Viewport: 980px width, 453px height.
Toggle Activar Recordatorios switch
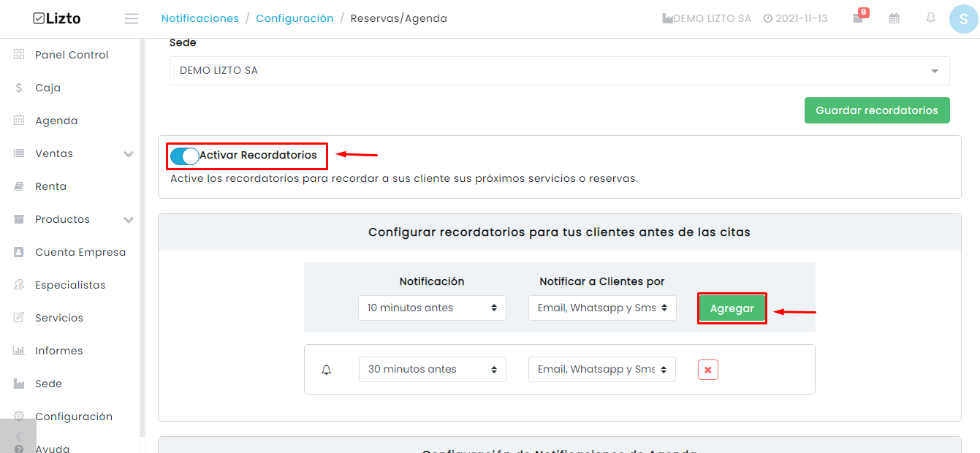pos(185,156)
